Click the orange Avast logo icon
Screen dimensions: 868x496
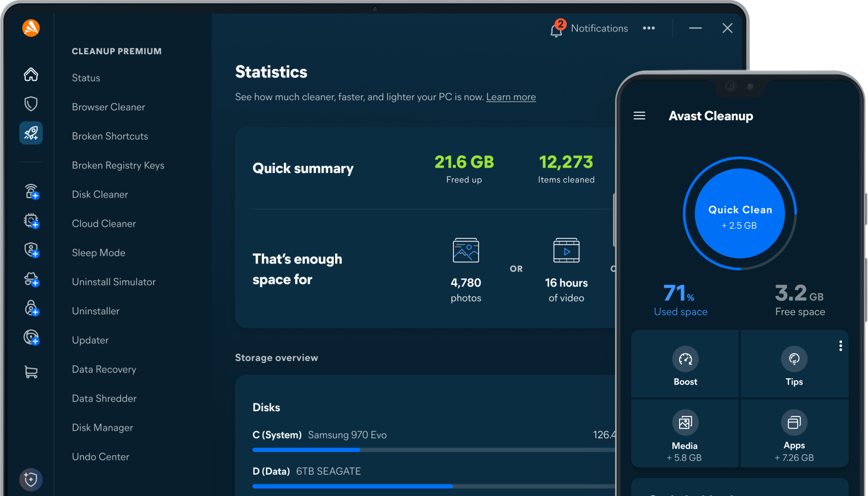click(31, 28)
